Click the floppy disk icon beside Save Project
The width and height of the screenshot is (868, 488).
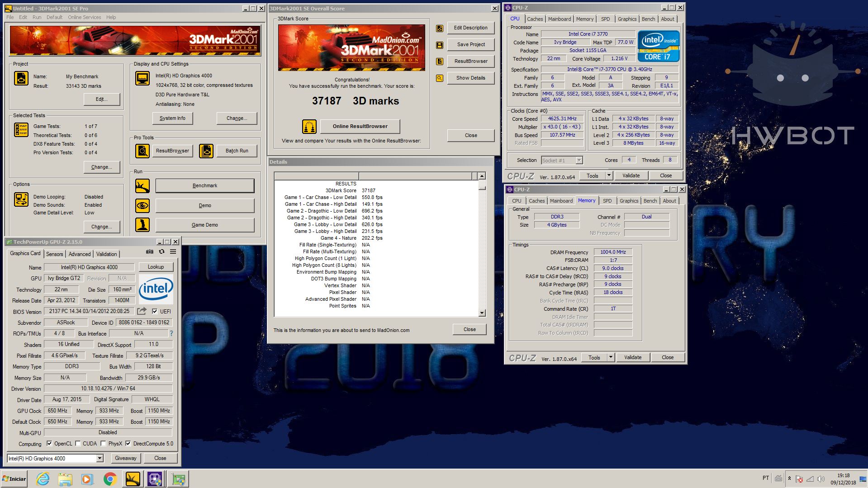point(439,45)
